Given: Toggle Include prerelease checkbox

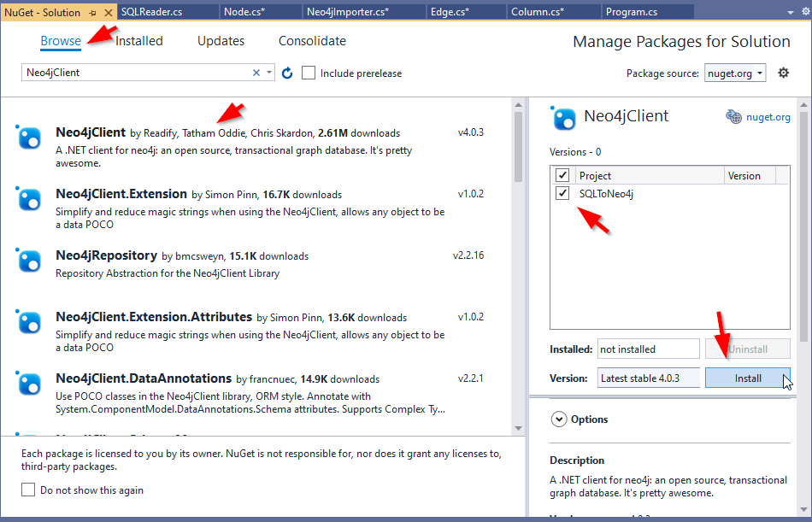Looking at the screenshot, I should 308,73.
